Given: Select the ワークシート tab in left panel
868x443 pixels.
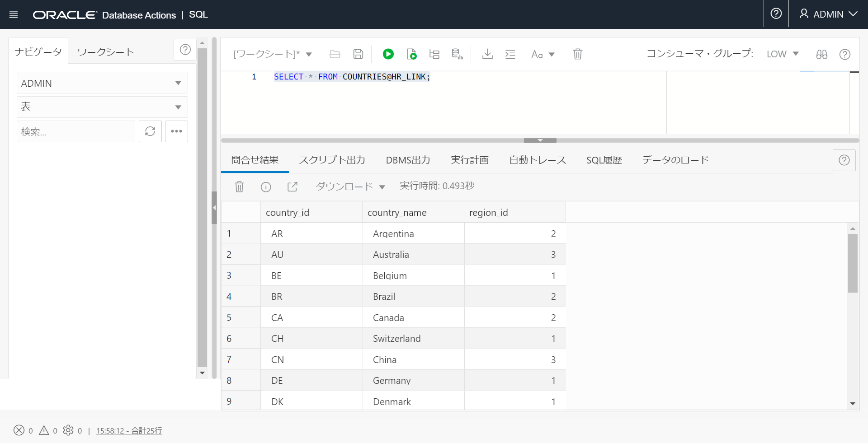Looking at the screenshot, I should (106, 51).
